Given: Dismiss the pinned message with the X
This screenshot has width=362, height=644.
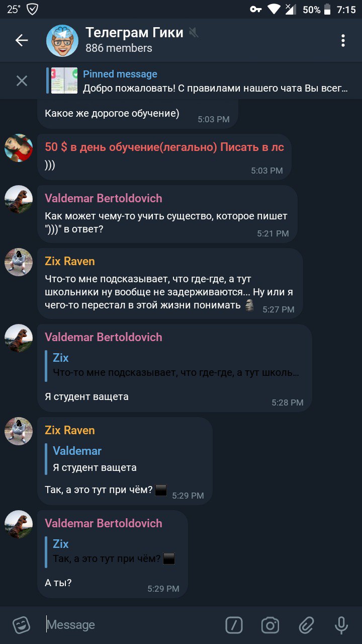Looking at the screenshot, I should pyautogui.click(x=22, y=80).
